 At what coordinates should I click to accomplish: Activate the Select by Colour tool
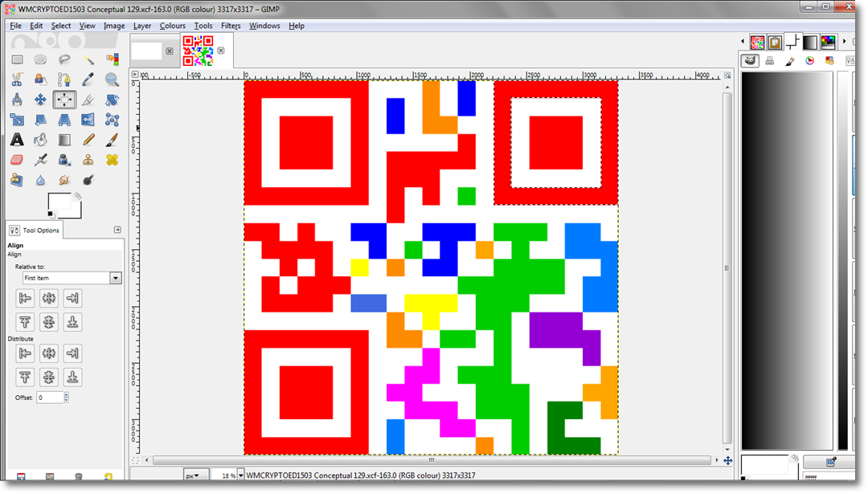pyautogui.click(x=112, y=59)
